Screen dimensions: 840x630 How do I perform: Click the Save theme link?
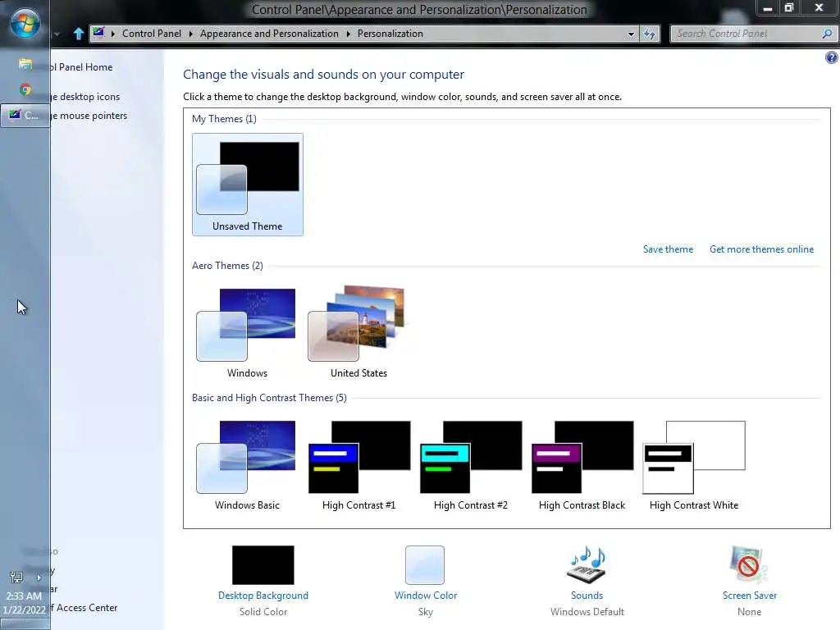click(x=668, y=249)
